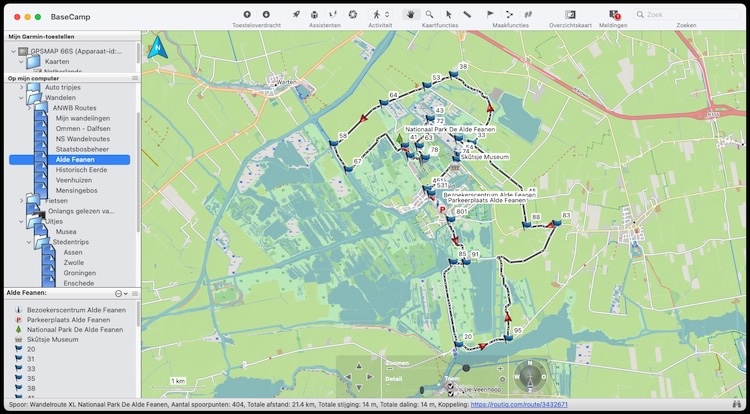This screenshot has height=414, width=750.
Task: Select the hand pan tool
Action: pos(410,15)
